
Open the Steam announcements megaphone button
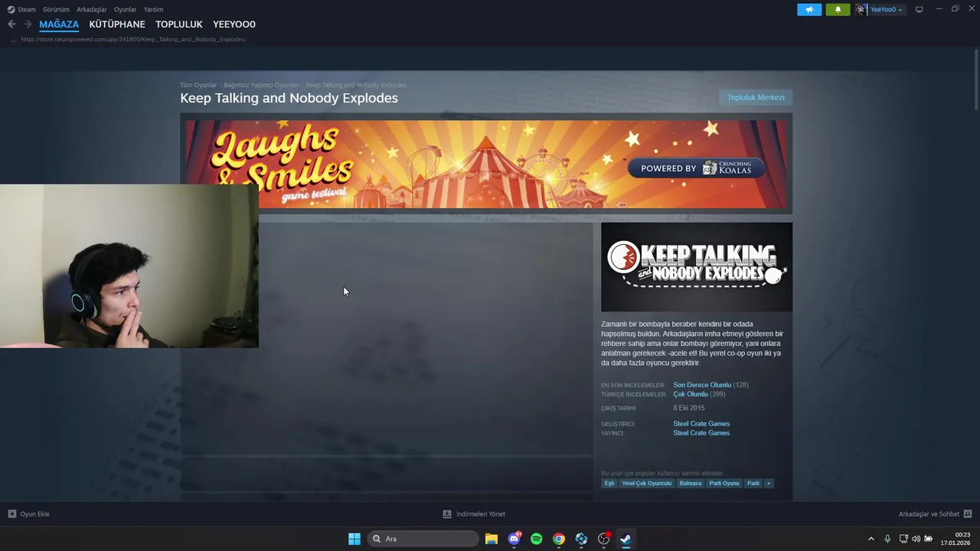tap(809, 9)
